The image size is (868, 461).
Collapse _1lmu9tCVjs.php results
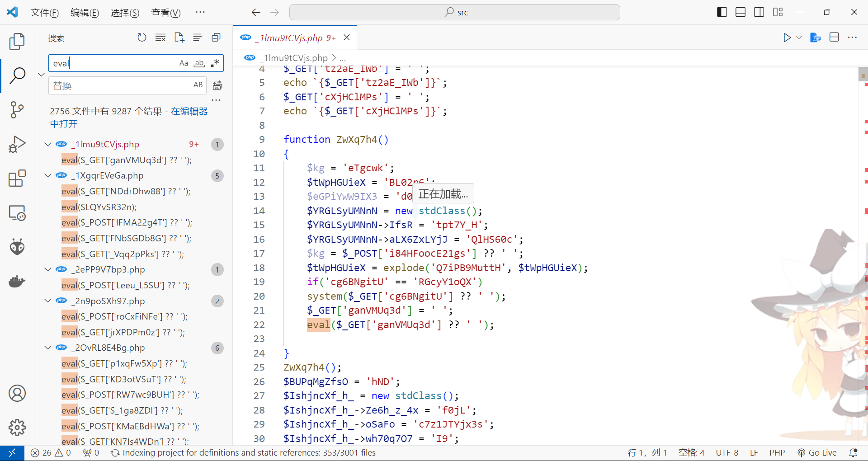pos(48,144)
